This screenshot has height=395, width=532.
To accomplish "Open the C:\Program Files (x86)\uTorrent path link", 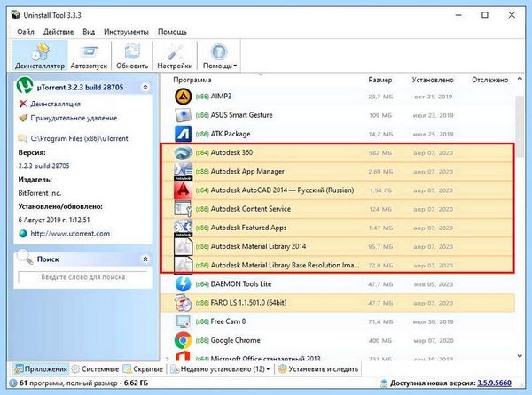I will (80, 138).
